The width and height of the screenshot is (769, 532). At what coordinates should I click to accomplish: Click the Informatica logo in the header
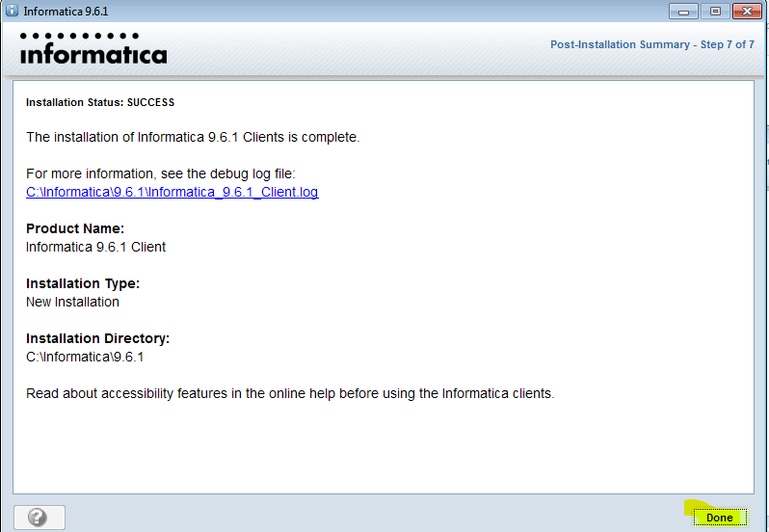(93, 48)
